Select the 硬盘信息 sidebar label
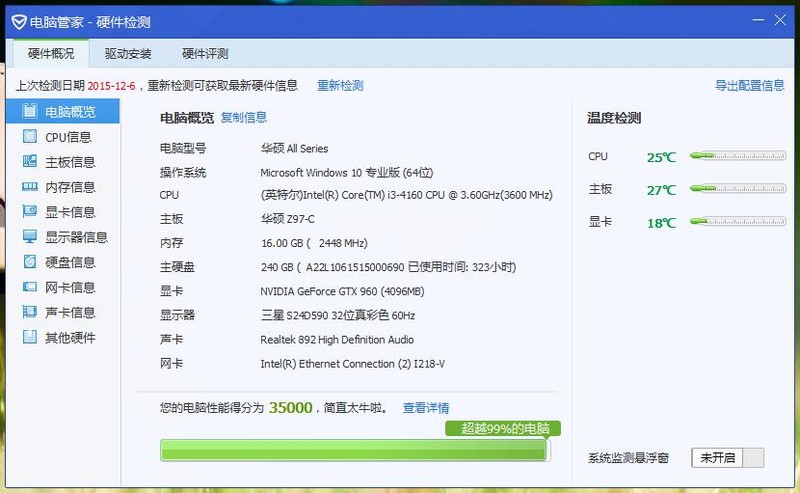 pos(70,262)
